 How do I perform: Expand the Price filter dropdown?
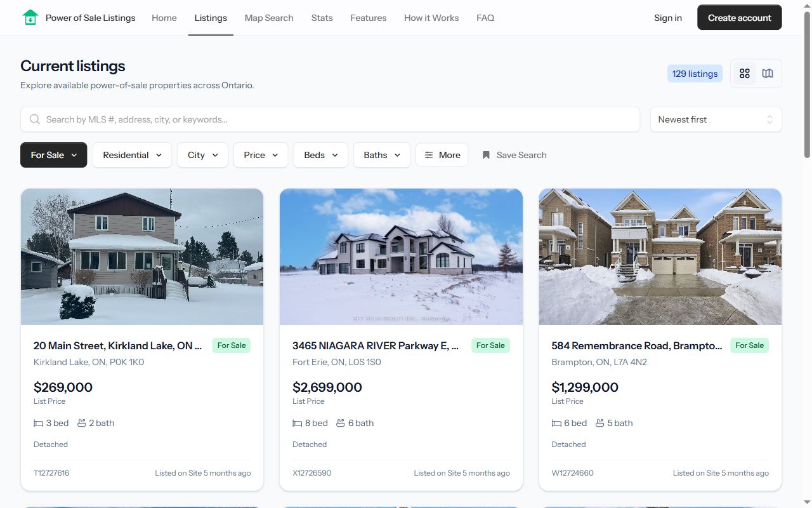point(261,155)
